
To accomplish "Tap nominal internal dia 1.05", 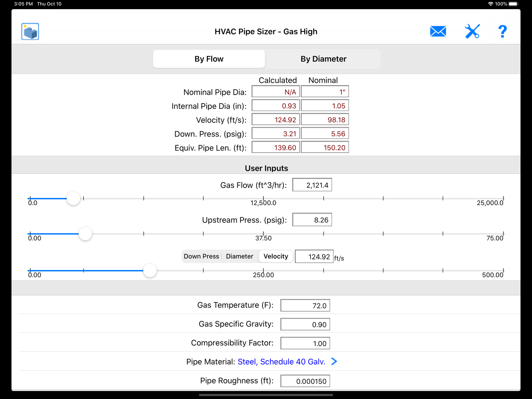I will (325, 106).
